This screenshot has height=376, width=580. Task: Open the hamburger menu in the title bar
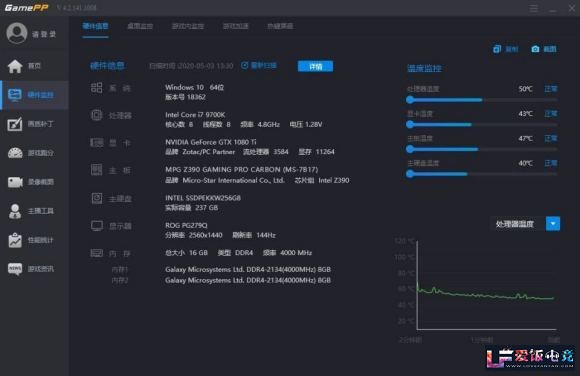[533, 8]
